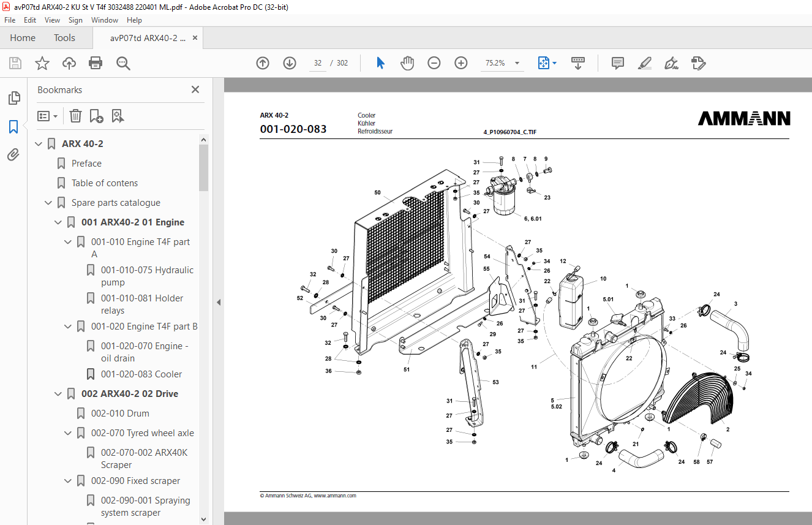This screenshot has height=525, width=812.
Task: Collapse the Spare parts catalogue bookmark
Action: click(49, 203)
